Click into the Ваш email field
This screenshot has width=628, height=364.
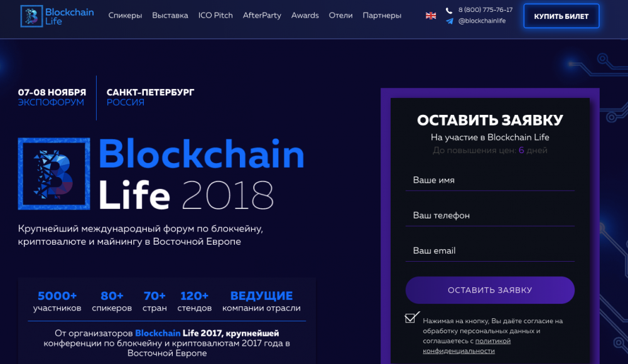pyautogui.click(x=490, y=250)
